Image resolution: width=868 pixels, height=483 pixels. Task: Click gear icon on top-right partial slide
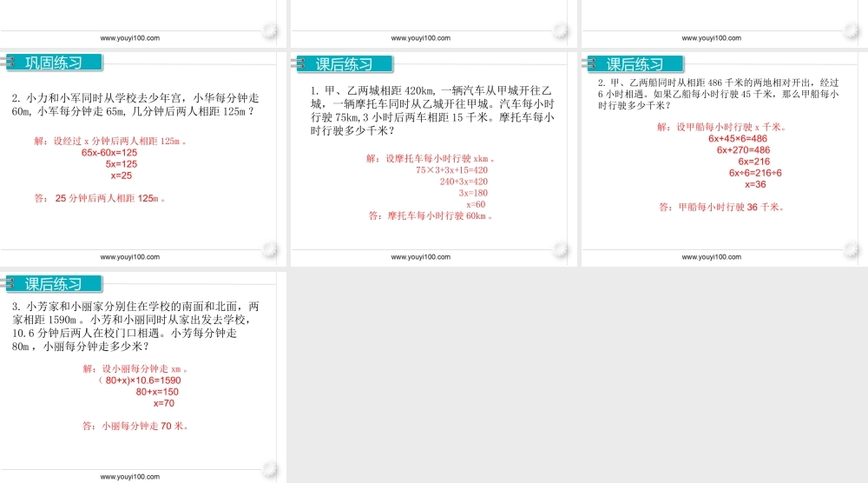click(852, 32)
